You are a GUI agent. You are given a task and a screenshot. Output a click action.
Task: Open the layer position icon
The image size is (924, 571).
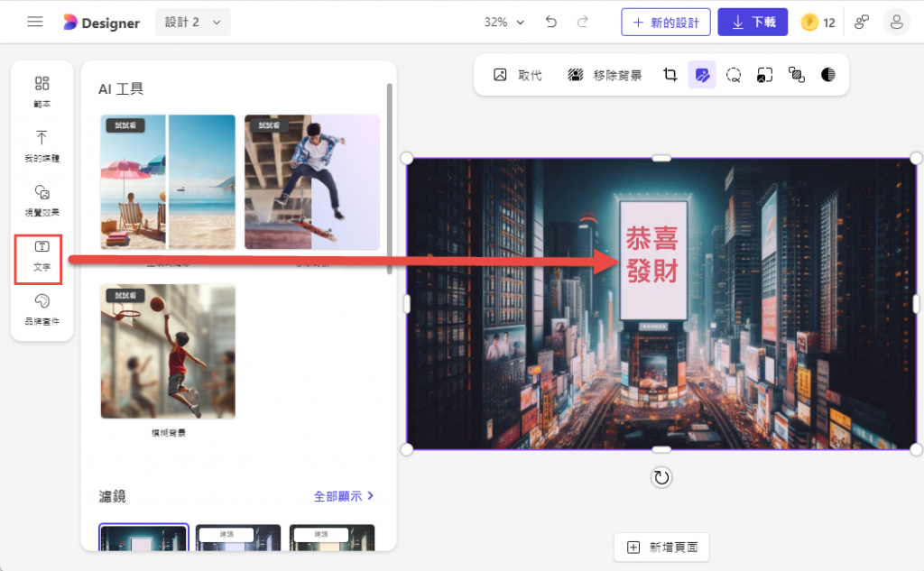pyautogui.click(x=797, y=75)
